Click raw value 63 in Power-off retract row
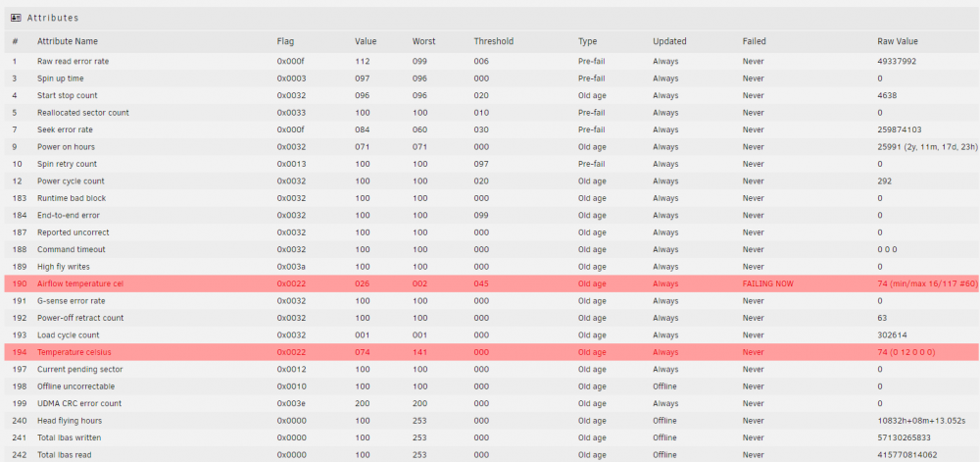 882,318
